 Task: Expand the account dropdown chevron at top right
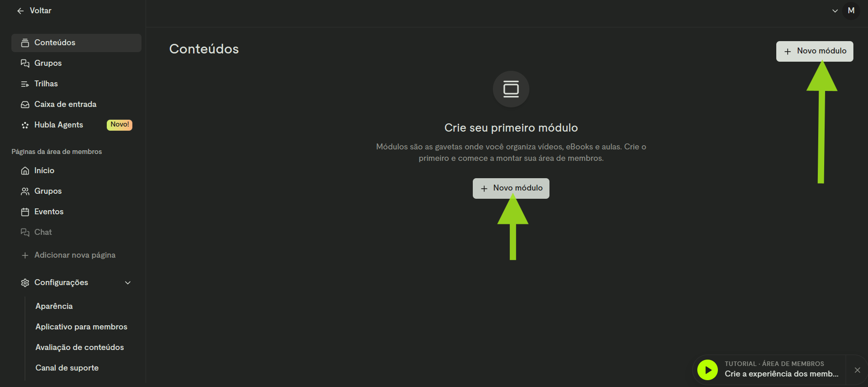coord(835,11)
